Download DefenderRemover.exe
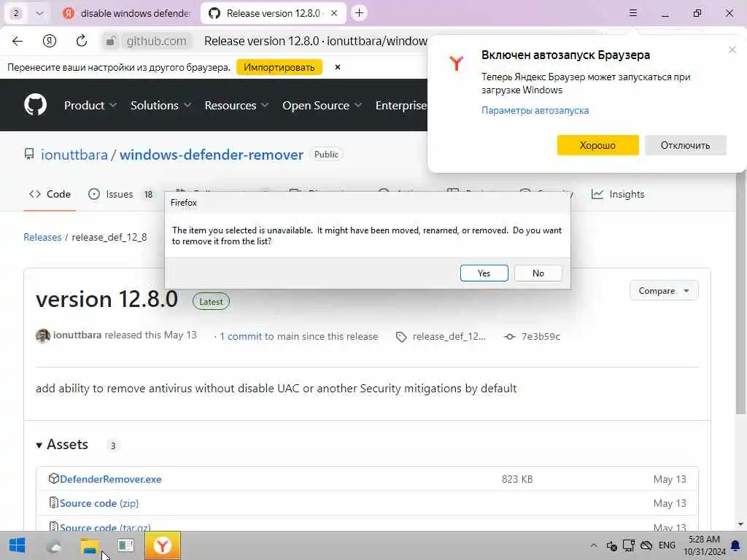 [111, 479]
